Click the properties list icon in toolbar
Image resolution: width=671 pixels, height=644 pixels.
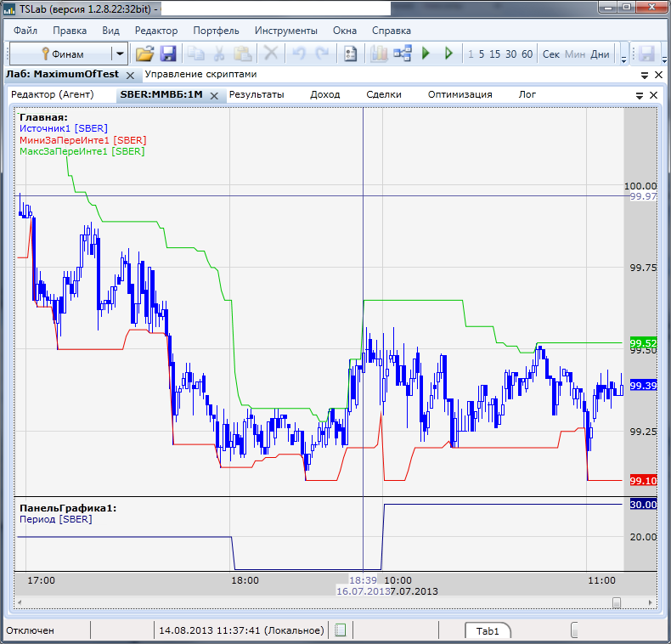tap(349, 54)
